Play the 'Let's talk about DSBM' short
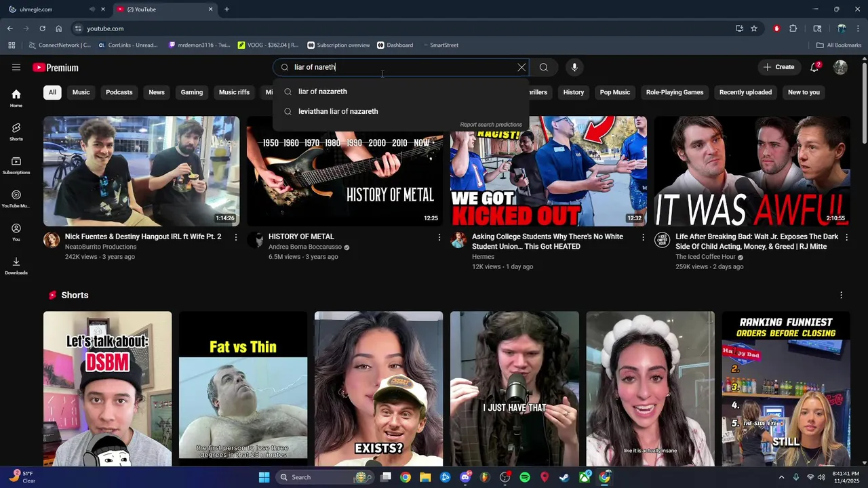Viewport: 868px width, 488px height. tap(107, 389)
